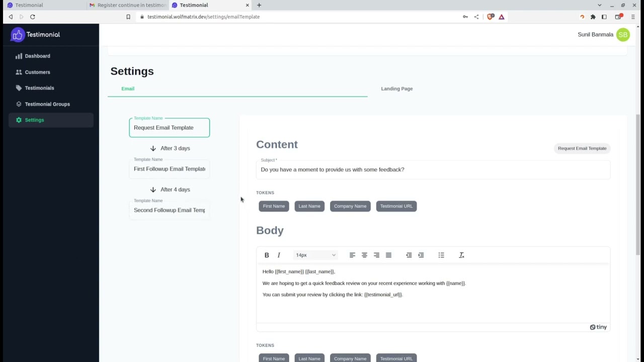Screen dimensions: 644x362
Task: Toggle bold formatting in body editor
Action: click(x=267, y=255)
